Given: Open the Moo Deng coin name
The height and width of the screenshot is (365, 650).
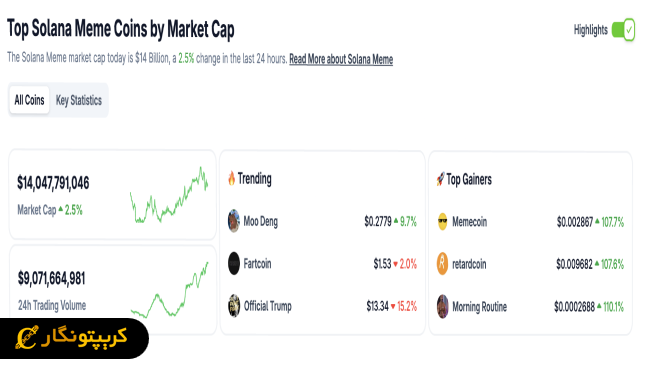Looking at the screenshot, I should tap(260, 221).
